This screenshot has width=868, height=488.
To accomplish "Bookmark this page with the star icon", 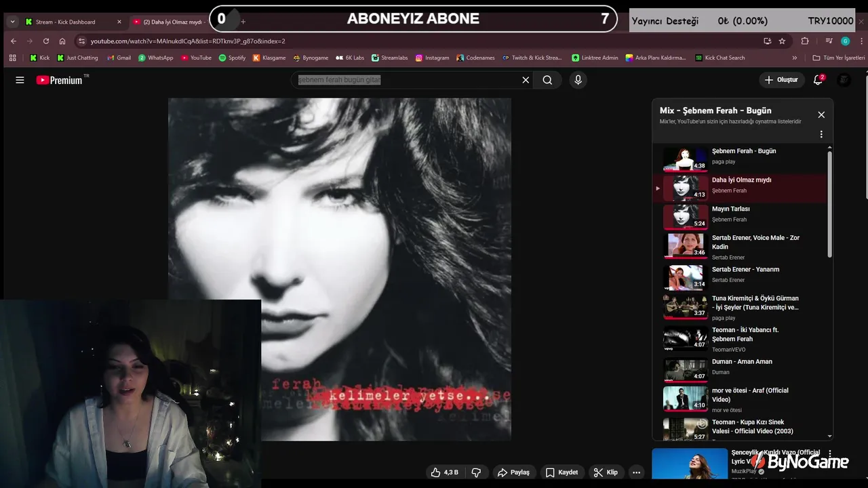I will [782, 41].
